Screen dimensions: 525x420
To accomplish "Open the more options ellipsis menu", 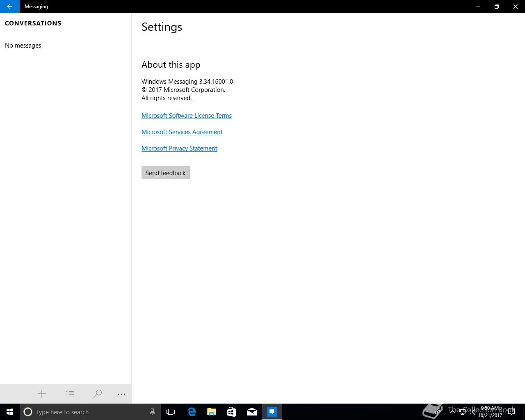I will coord(121,394).
